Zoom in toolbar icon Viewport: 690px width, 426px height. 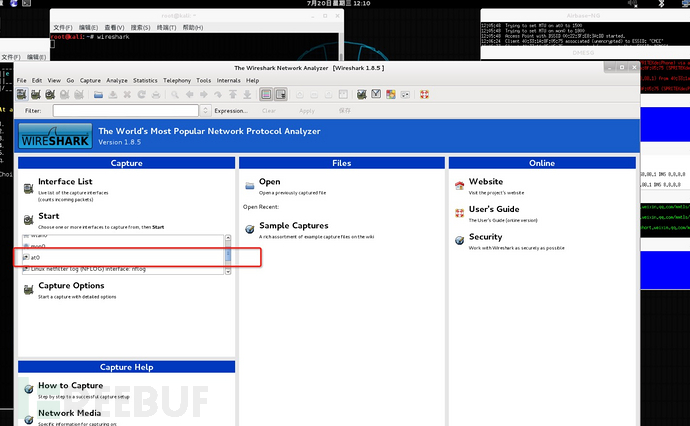300,95
